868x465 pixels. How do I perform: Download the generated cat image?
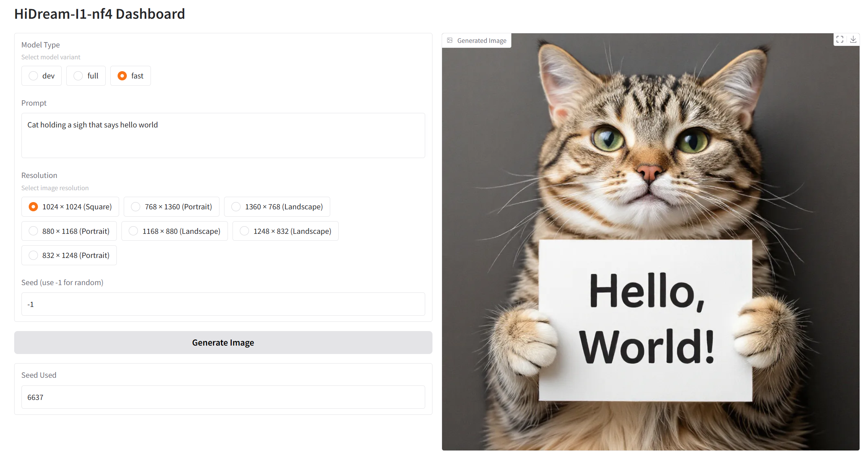[x=853, y=39]
